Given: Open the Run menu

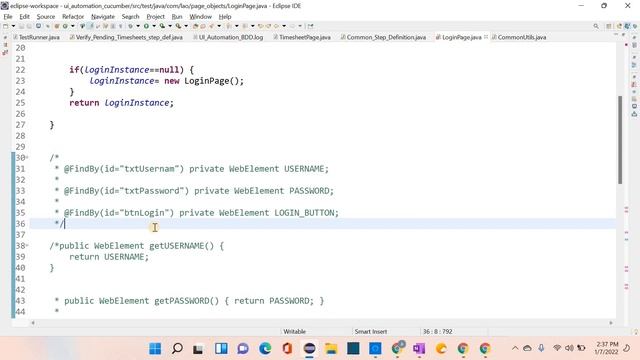Looking at the screenshot, I should coord(177,17).
